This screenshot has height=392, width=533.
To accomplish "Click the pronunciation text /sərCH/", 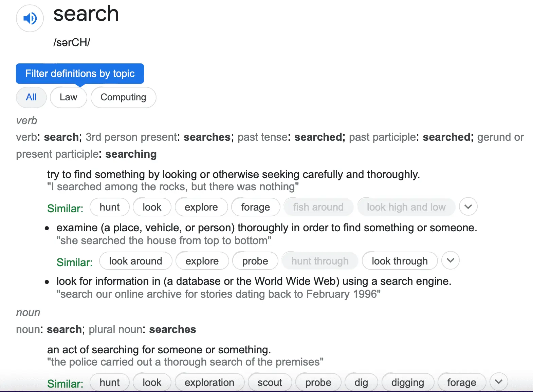I will click(72, 42).
